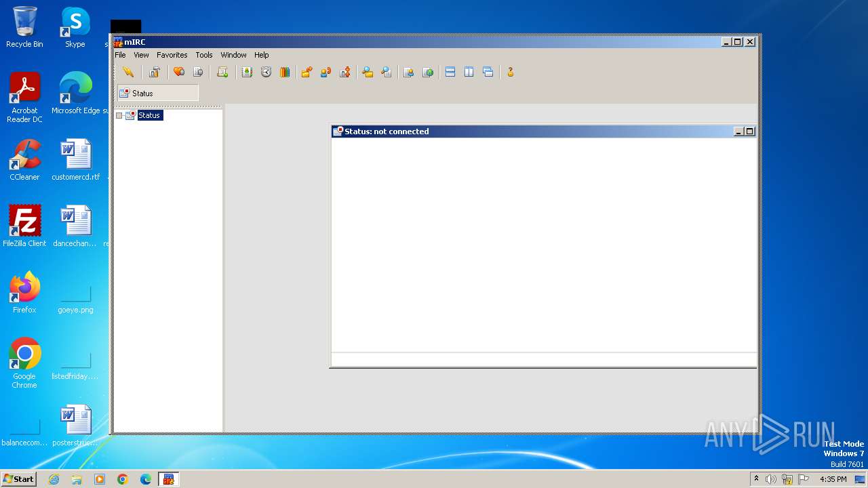
Task: Open the Skype desktop shortcut
Action: tap(75, 27)
